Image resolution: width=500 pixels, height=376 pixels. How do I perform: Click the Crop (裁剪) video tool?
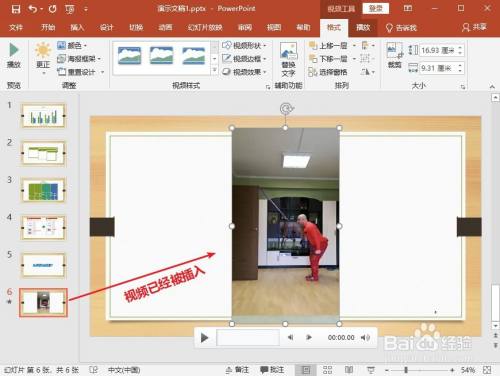(395, 55)
